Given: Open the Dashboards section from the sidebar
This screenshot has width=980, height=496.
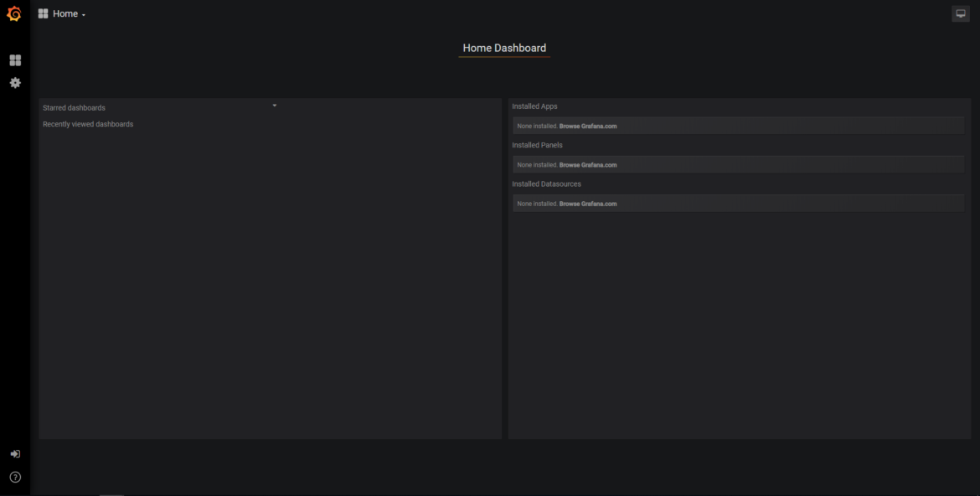Looking at the screenshot, I should 14,59.
